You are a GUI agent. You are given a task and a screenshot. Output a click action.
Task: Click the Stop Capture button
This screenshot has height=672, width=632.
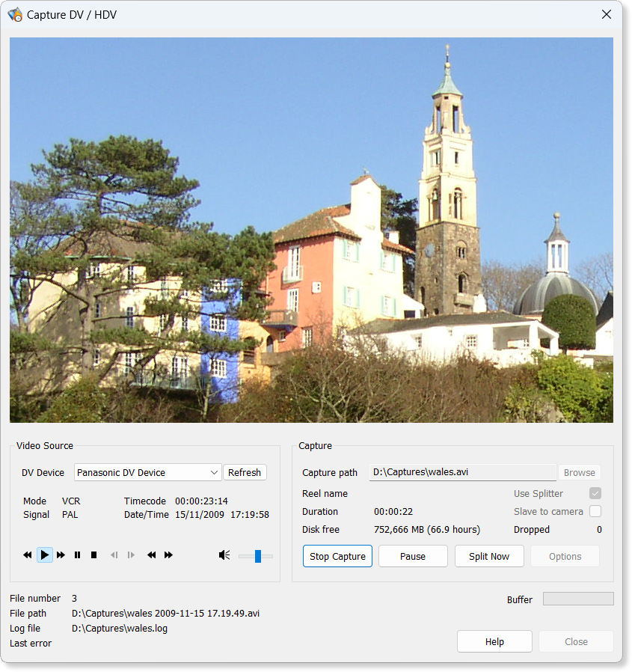[x=337, y=556]
